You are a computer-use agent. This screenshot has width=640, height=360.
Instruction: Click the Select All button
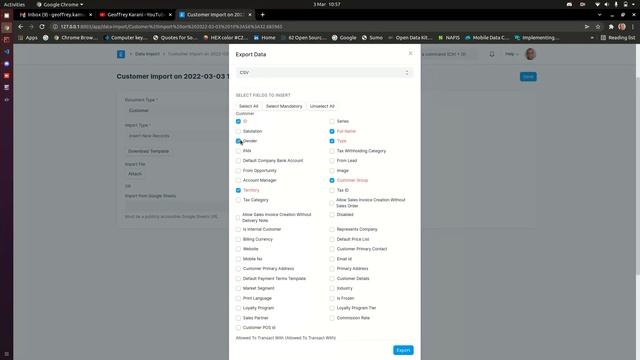coord(249,106)
